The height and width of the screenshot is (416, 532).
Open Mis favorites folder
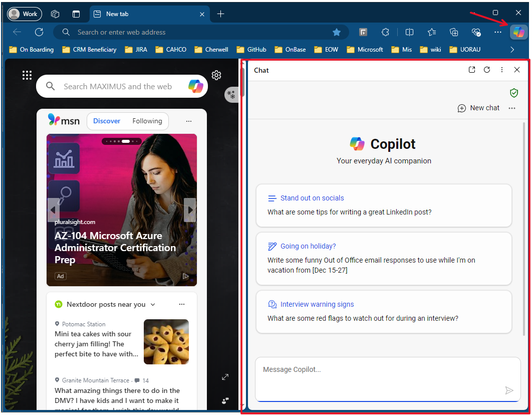(x=401, y=50)
